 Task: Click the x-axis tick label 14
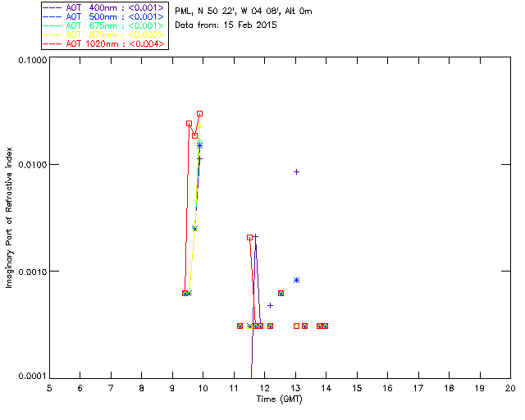[x=326, y=388]
